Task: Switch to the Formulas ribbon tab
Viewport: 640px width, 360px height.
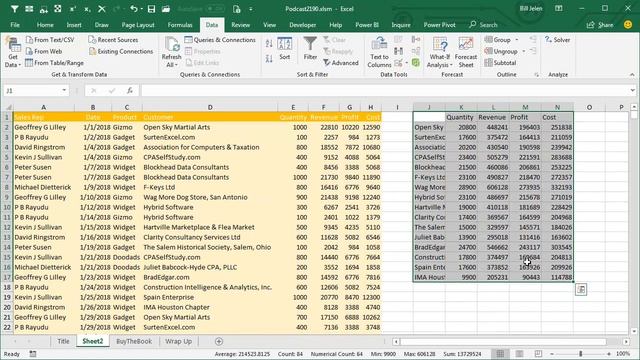Action: point(180,25)
